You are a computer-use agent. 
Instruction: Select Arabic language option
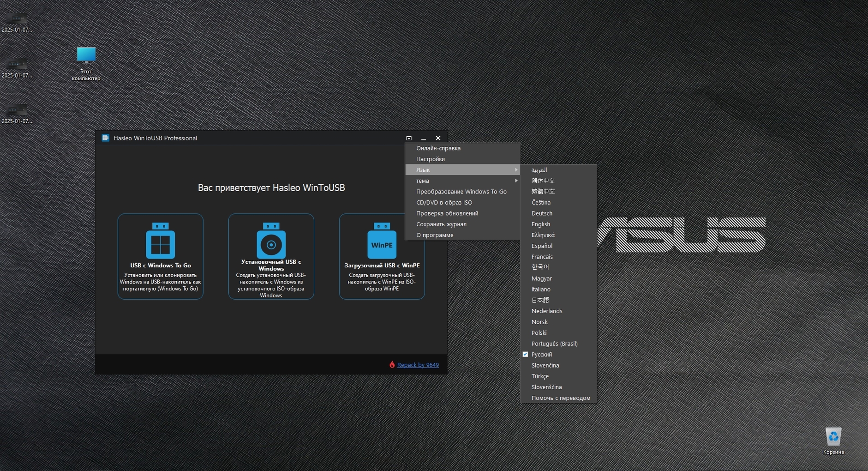click(x=558, y=170)
